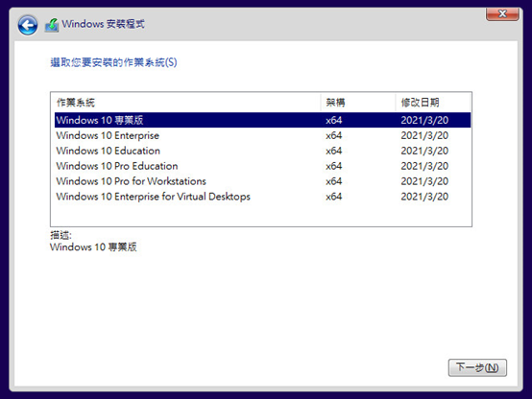Click the Windows Setup installer icon
532x399 pixels.
pyautogui.click(x=52, y=25)
